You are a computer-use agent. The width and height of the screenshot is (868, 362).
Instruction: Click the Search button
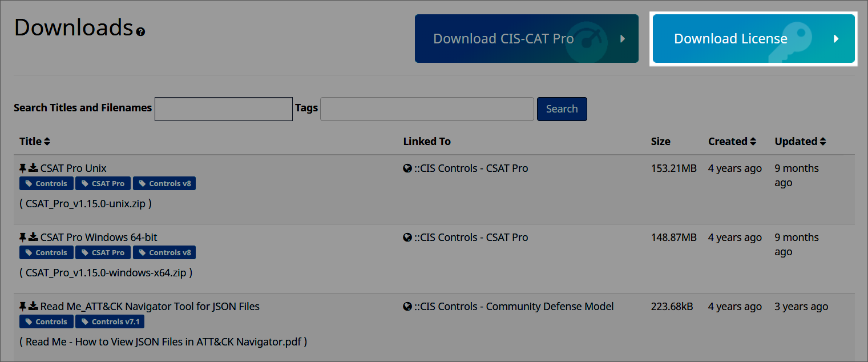[562, 109]
